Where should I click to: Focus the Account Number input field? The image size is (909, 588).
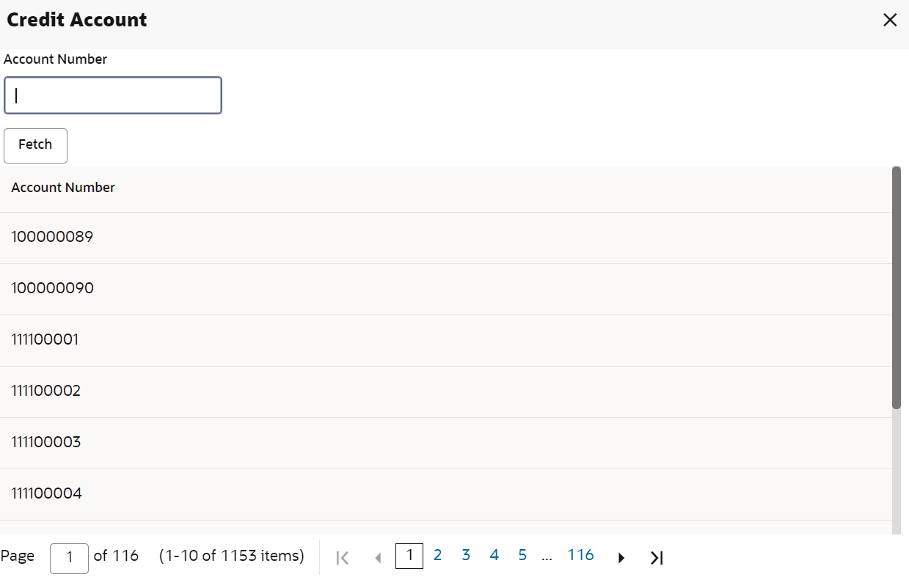click(x=113, y=95)
